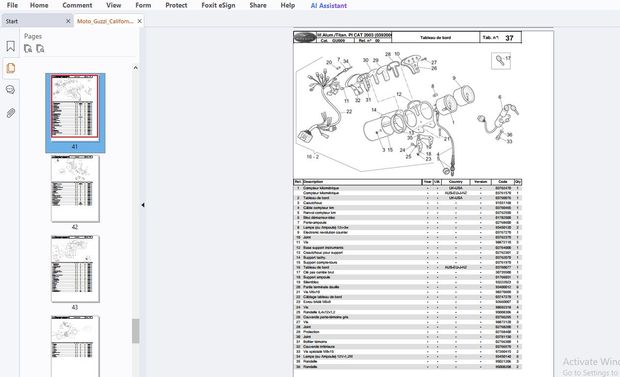The image size is (620, 377).
Task: Click the 'Tableau de bord' page title
Action: (435, 38)
